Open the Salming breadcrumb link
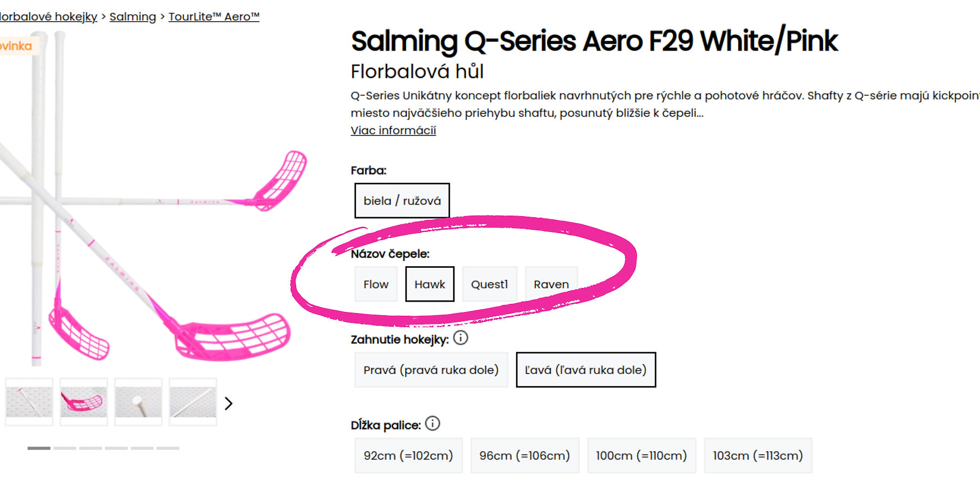 pyautogui.click(x=132, y=17)
